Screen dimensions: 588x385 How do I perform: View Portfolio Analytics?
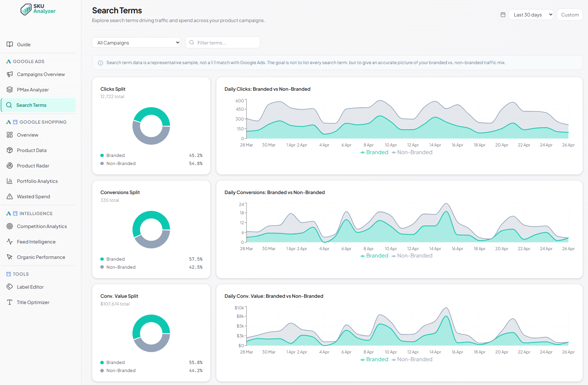[x=37, y=181]
